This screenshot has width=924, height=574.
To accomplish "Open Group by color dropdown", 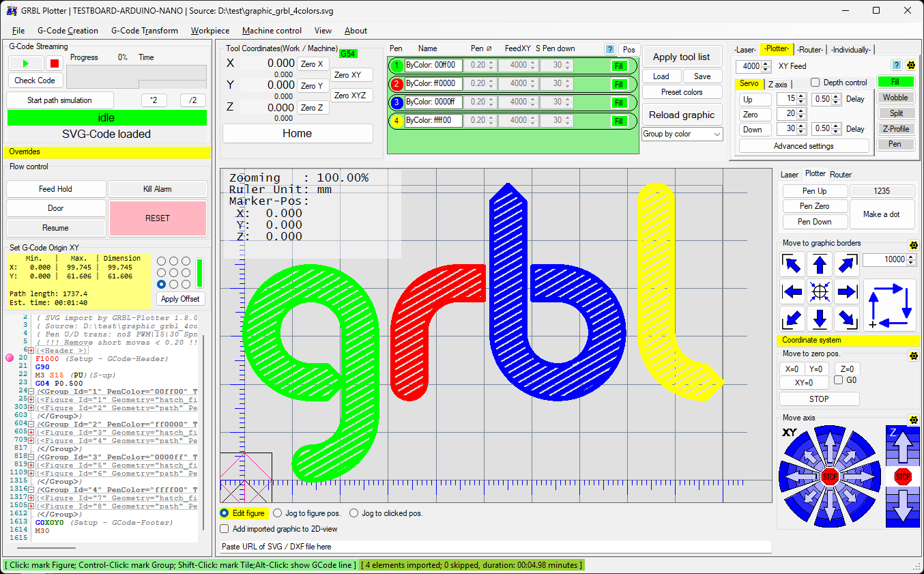I will [x=682, y=134].
